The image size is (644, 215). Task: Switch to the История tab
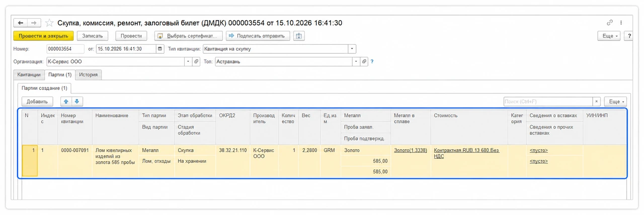(x=89, y=75)
